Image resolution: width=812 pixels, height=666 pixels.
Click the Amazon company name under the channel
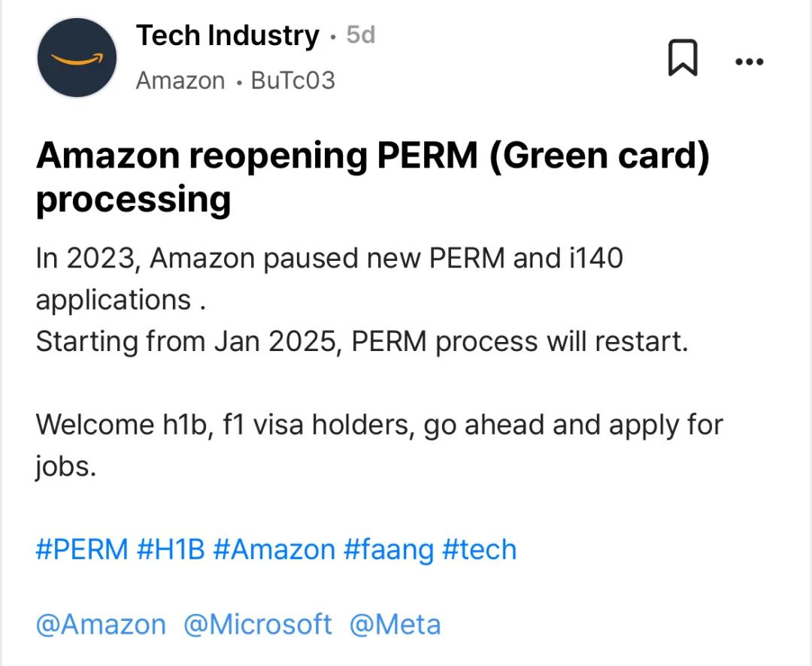180,80
